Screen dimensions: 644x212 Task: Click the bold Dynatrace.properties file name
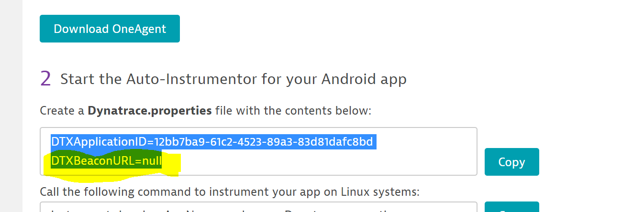pyautogui.click(x=150, y=111)
